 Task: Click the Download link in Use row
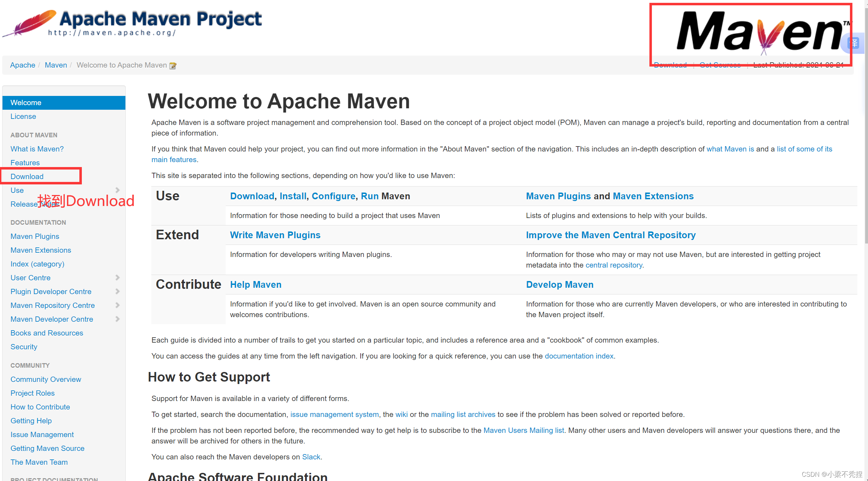[x=252, y=196]
